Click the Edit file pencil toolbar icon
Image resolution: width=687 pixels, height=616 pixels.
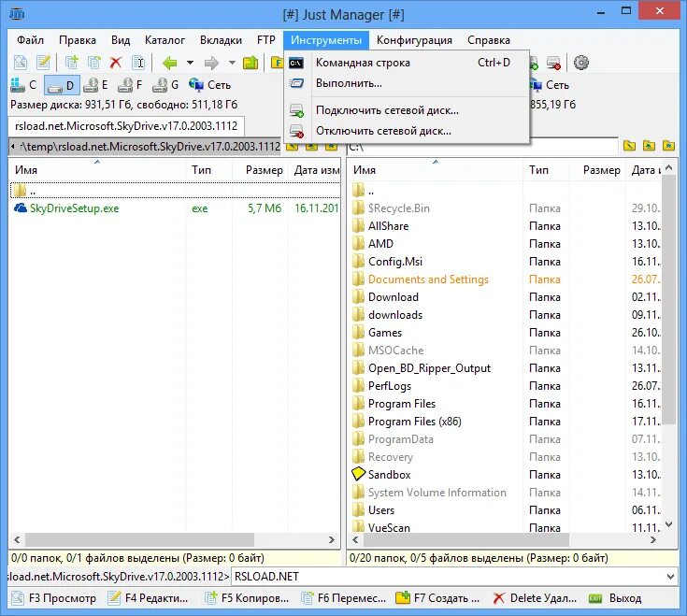43,63
